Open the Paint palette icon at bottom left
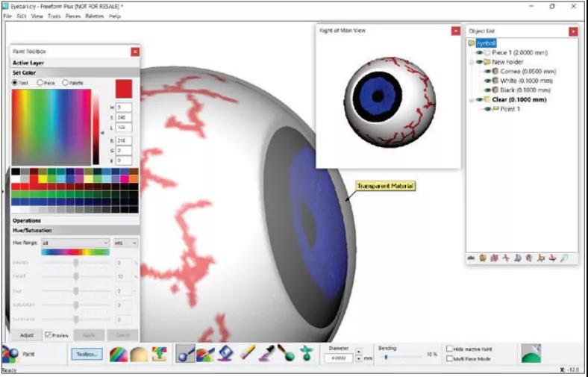Image resolution: width=588 pixels, height=377 pixels. tap(10, 354)
